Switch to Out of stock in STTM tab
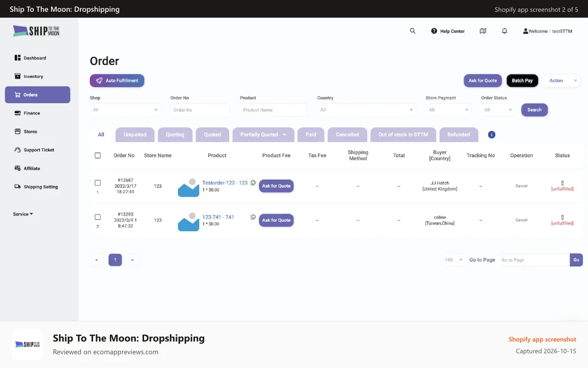588x368 pixels. click(x=403, y=134)
